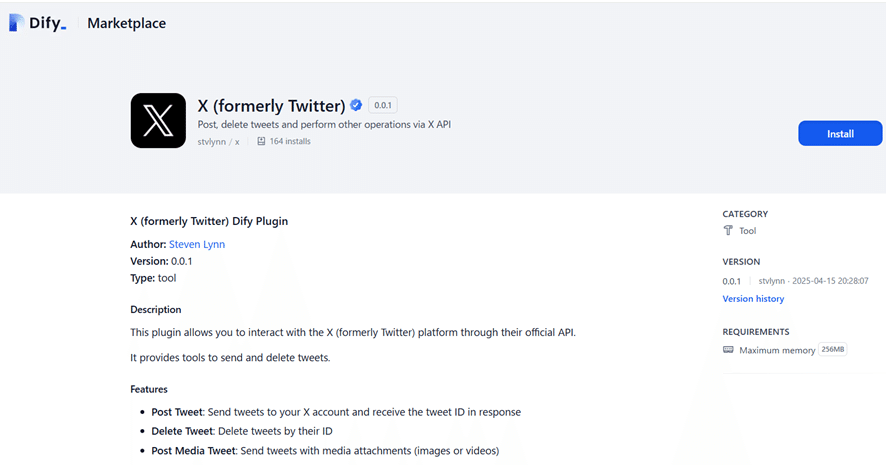Viewport: 886px width, 465px height.
Task: Click the stvlynn publisher name under the title
Action: 211,142
